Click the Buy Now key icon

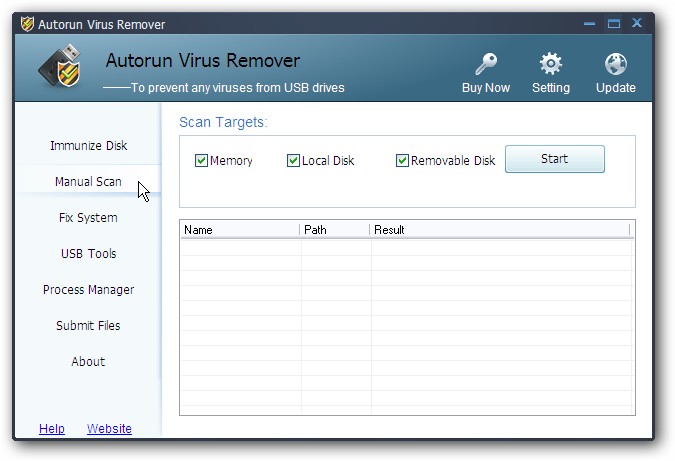coord(486,65)
